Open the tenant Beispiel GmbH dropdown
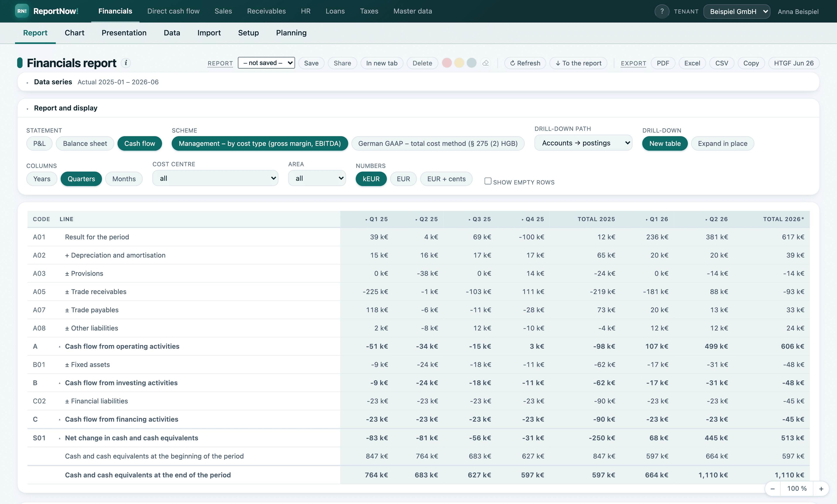The width and height of the screenshot is (837, 504). click(x=737, y=12)
